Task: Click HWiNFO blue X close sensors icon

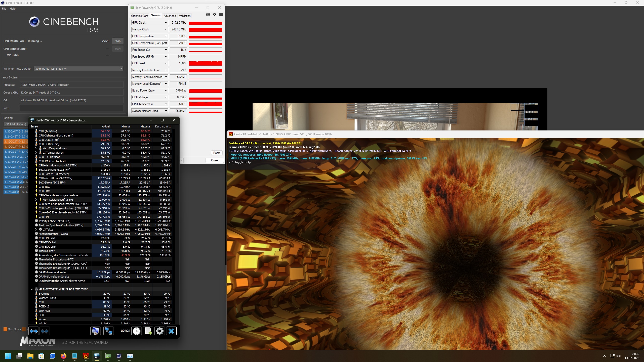Action: point(171,331)
